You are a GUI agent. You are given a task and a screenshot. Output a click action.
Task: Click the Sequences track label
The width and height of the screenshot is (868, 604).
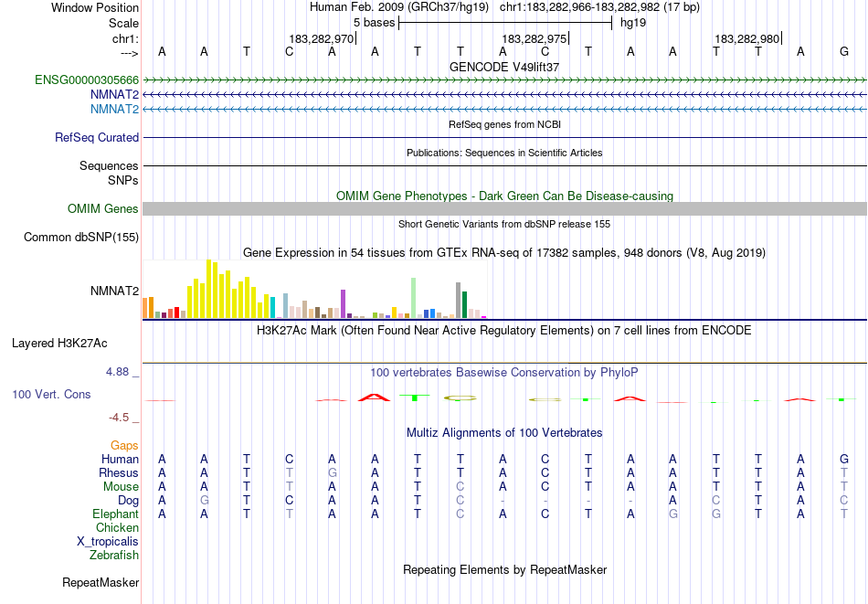(x=109, y=166)
